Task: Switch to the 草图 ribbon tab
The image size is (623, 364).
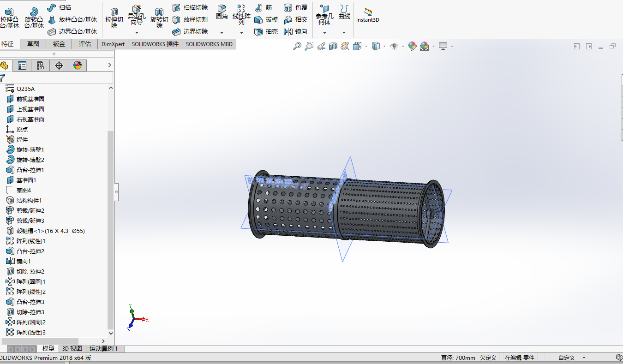Action: click(x=33, y=44)
